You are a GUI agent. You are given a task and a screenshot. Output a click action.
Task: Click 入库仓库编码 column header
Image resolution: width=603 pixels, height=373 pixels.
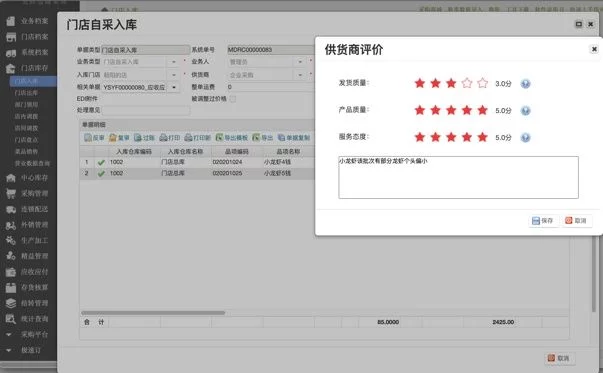click(134, 152)
